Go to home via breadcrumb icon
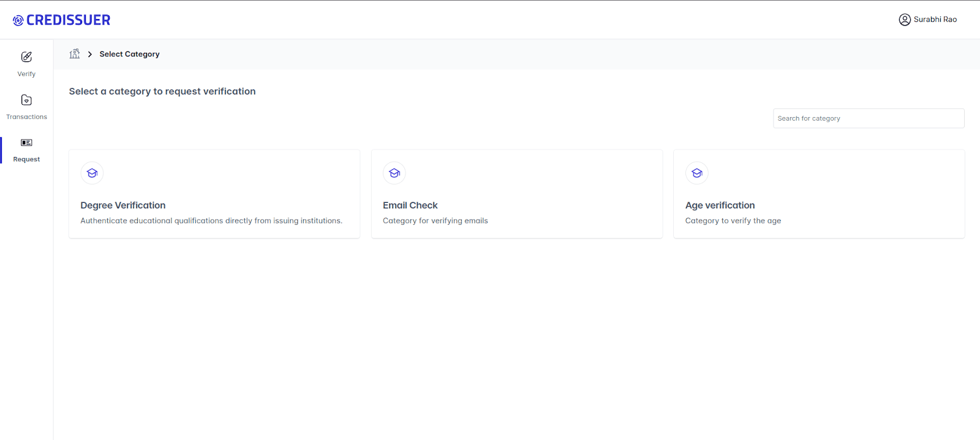The width and height of the screenshot is (980, 440). point(75,54)
